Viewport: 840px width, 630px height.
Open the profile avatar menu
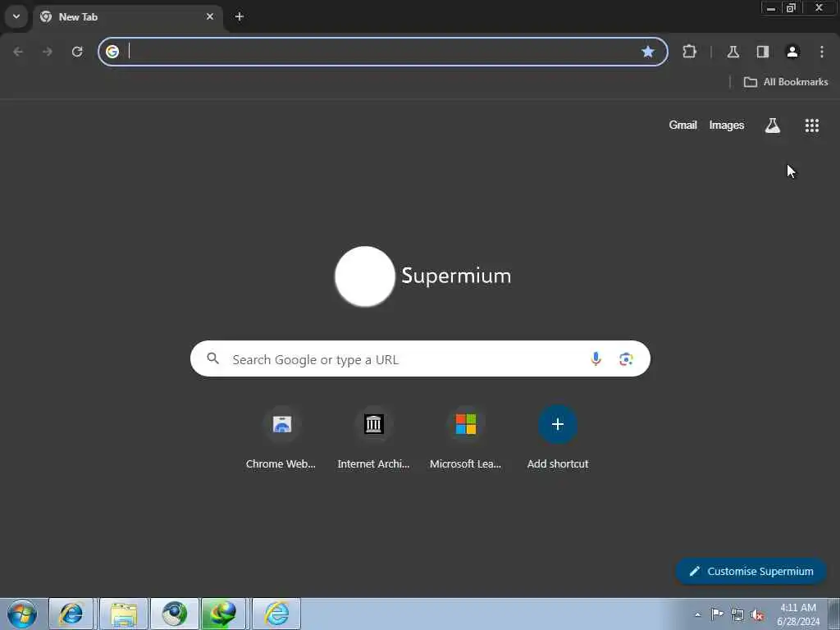(792, 52)
